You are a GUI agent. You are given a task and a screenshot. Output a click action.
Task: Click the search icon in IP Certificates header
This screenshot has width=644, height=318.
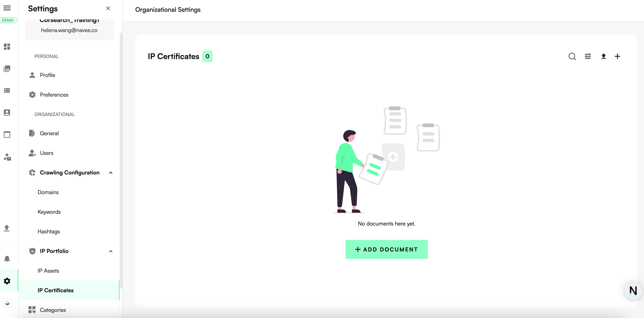[572, 56]
